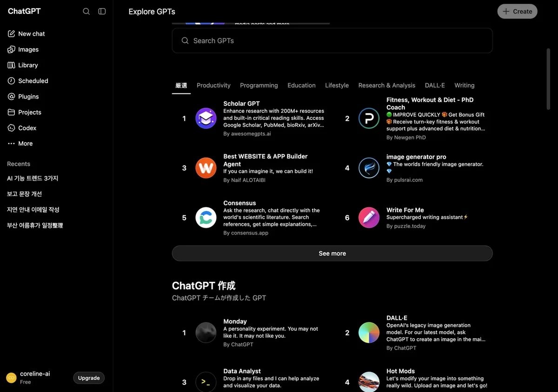
Task: Click the Write For Me pencil avatar
Action: [x=369, y=217]
